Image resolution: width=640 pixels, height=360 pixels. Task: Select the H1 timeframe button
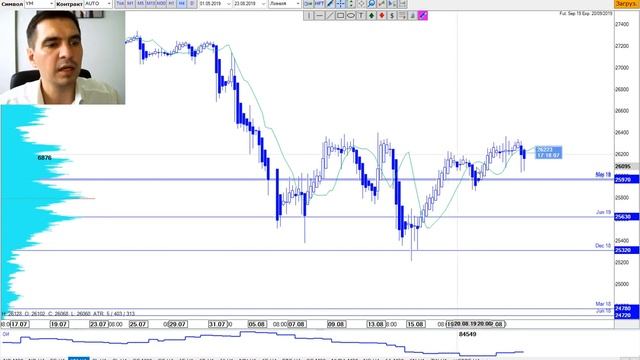[x=171, y=4]
